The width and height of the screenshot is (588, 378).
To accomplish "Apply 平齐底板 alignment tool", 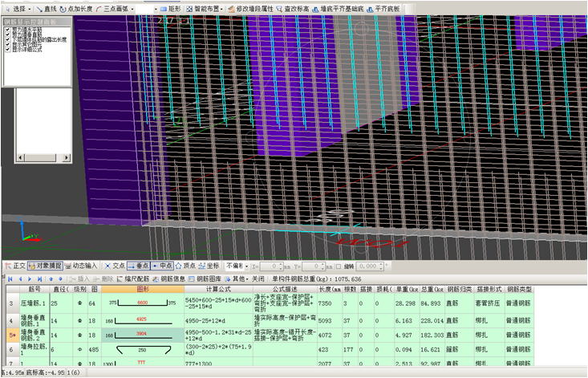I will (x=383, y=9).
